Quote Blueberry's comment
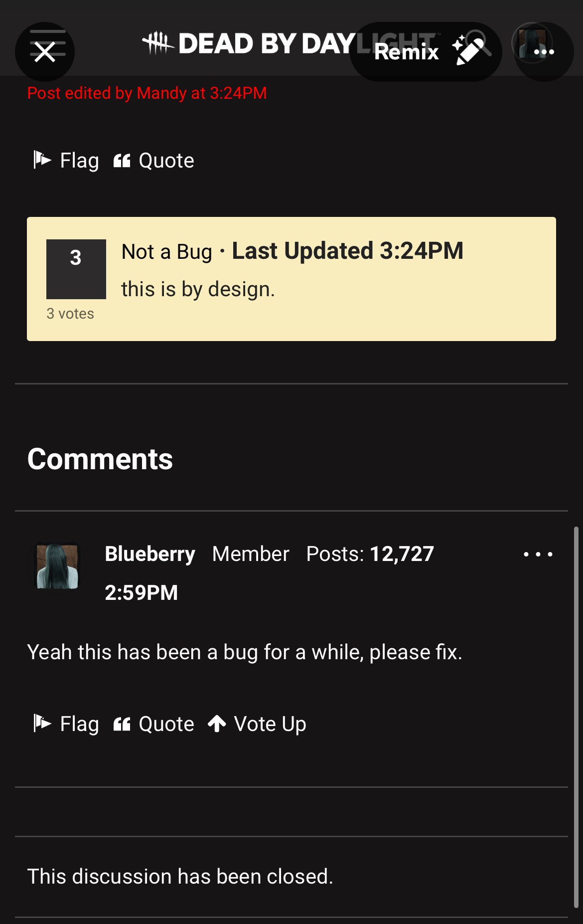This screenshot has height=924, width=583. pos(153,724)
